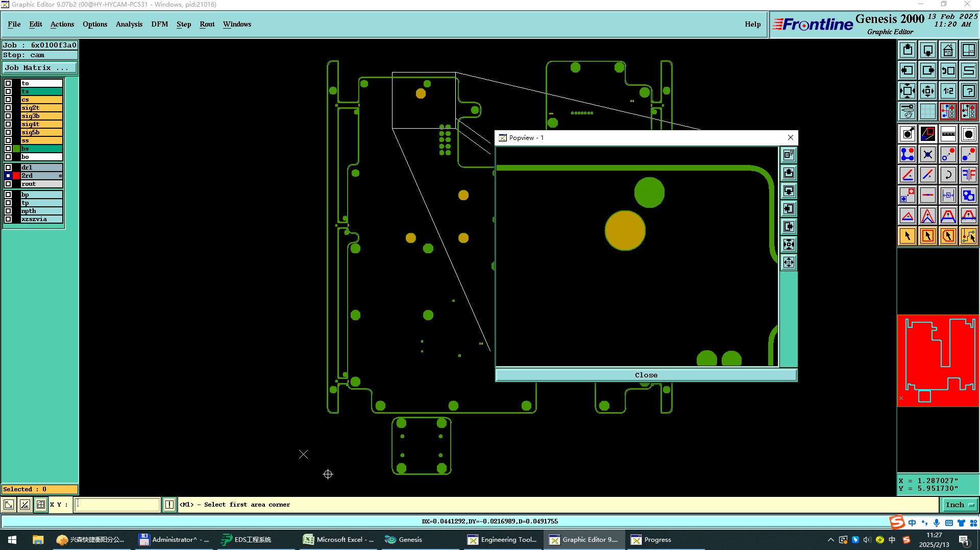Open Engineering Tool from the taskbar

[503, 539]
